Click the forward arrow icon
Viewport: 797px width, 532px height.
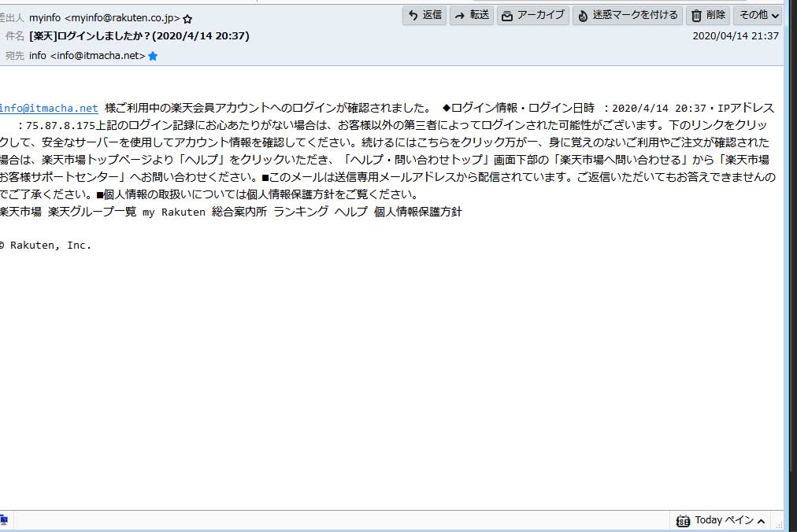(460, 16)
